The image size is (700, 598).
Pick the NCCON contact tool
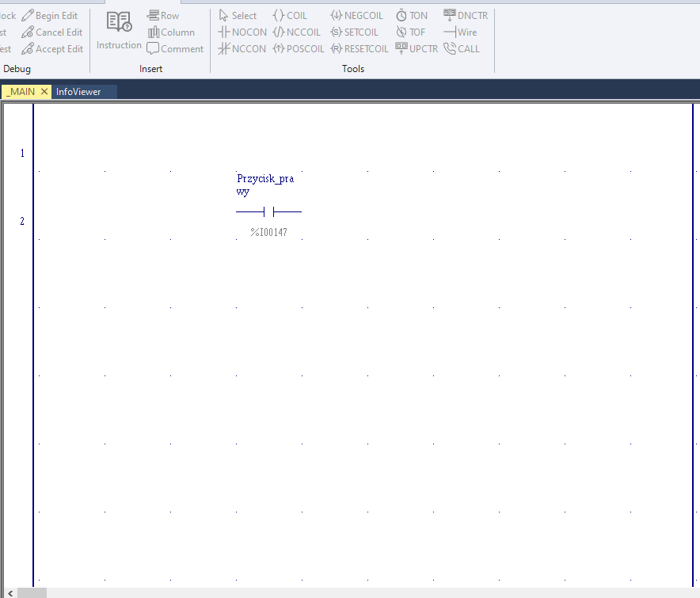(x=242, y=48)
